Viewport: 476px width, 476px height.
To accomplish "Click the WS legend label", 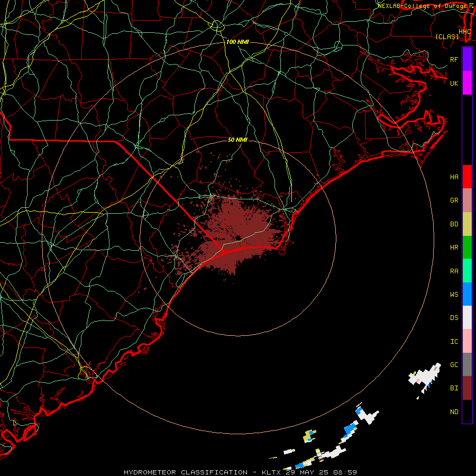I will pos(454,294).
